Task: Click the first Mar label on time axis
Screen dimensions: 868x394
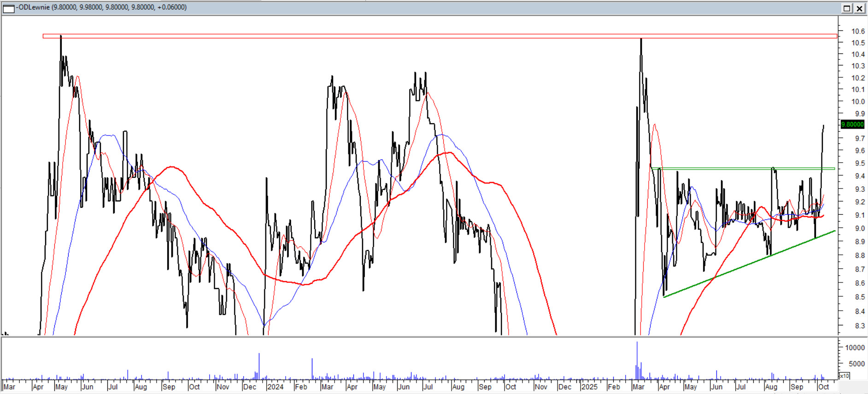Action: point(9,387)
